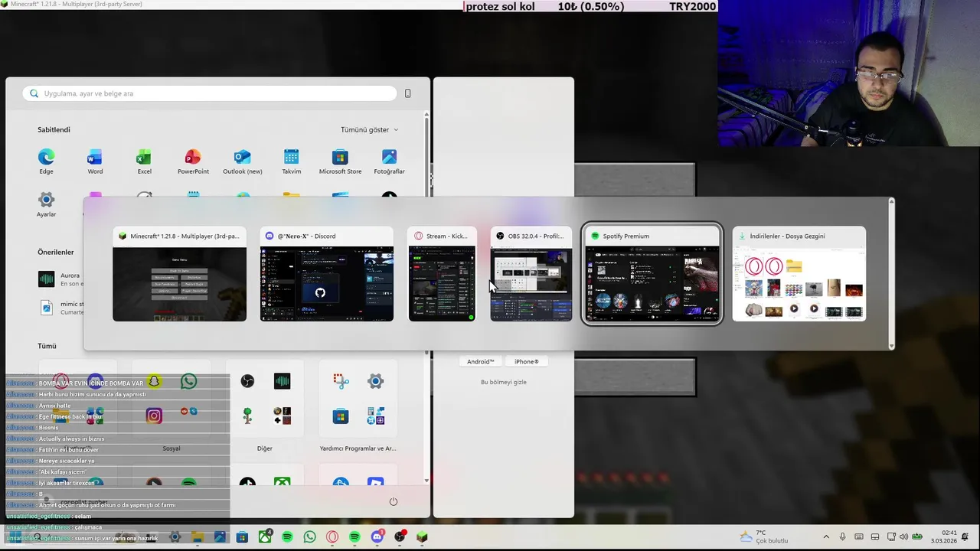Screen dimensions: 980x551
Task: Click the File Explorer taskbar icon
Action: pos(198,537)
